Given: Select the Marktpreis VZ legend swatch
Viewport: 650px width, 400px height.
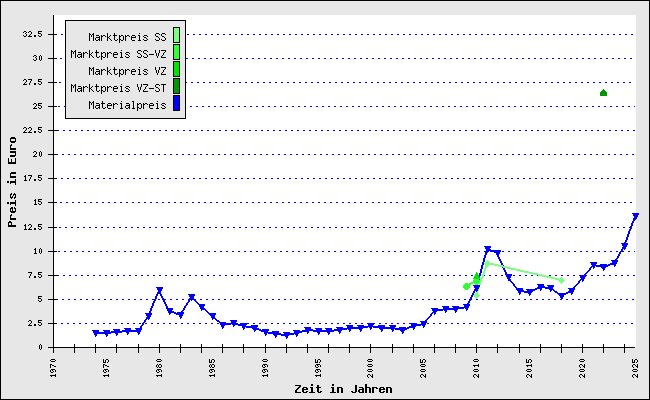Looking at the screenshot, I should click(x=176, y=70).
